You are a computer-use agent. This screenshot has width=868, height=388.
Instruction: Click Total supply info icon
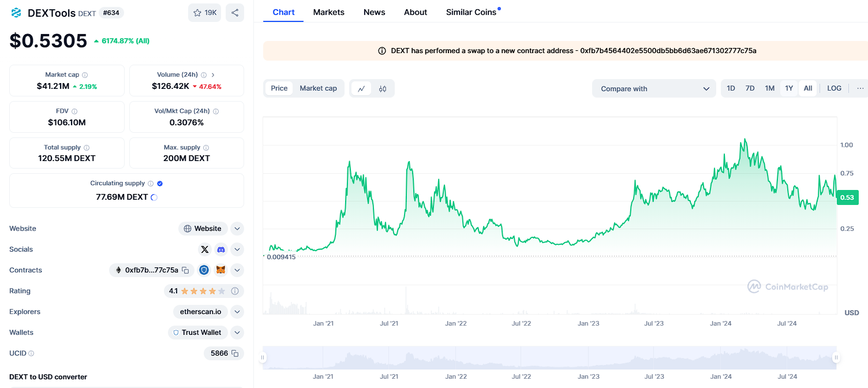tap(87, 148)
